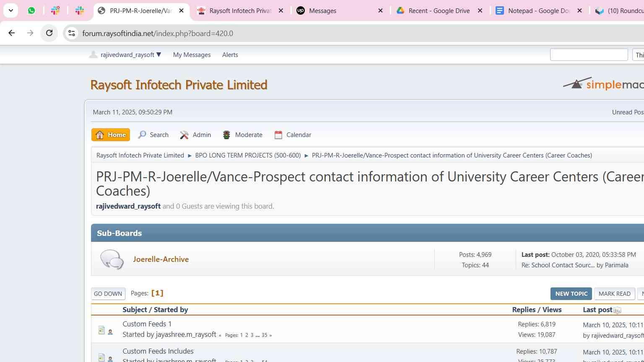Open jayashree.m_raysoft profile on Custom Feeds 1
The height and width of the screenshot is (362, 644).
click(186, 334)
